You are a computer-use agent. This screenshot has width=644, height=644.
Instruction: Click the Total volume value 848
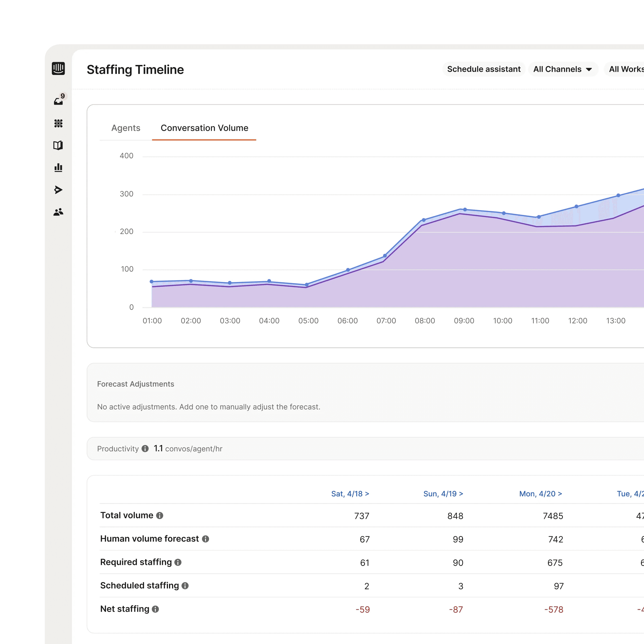(x=455, y=516)
